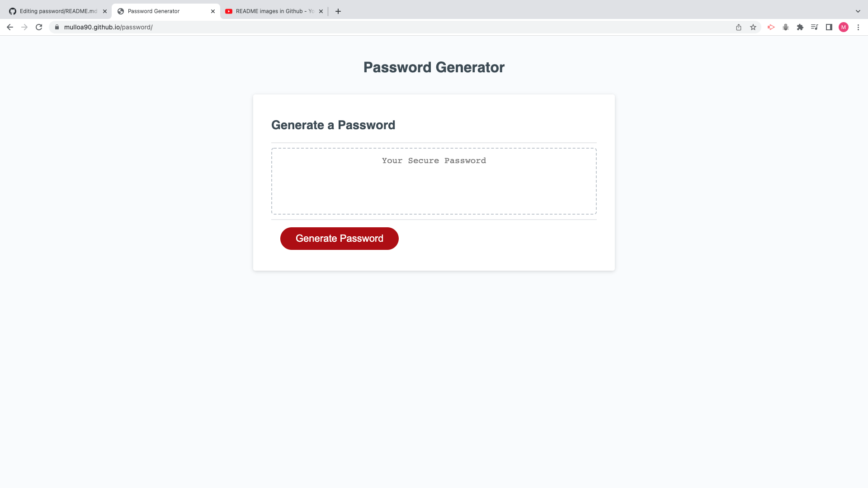Reload the current page
The height and width of the screenshot is (488, 868).
[39, 27]
